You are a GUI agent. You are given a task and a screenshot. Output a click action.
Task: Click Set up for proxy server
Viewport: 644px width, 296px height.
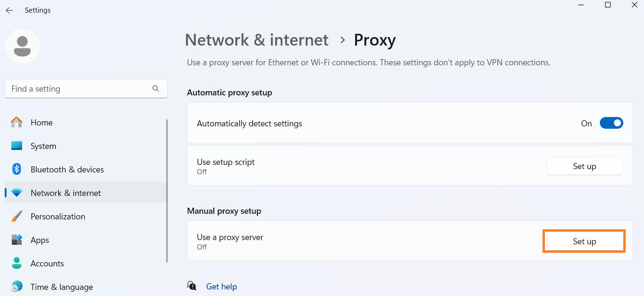coord(584,241)
